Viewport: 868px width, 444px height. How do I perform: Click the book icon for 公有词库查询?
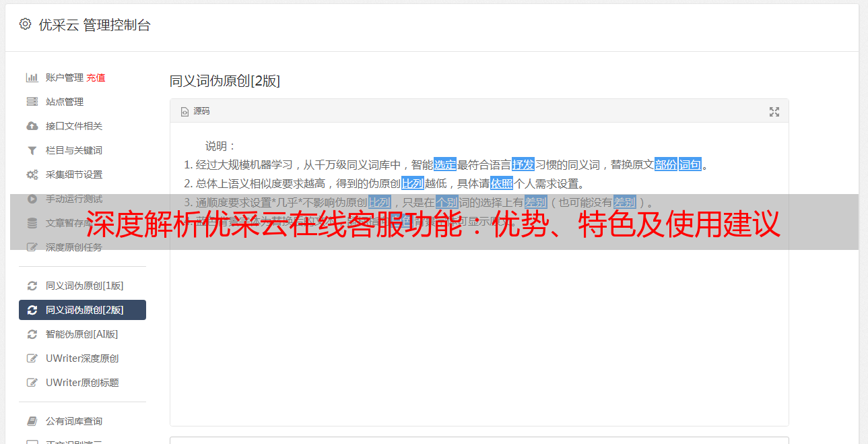point(32,421)
